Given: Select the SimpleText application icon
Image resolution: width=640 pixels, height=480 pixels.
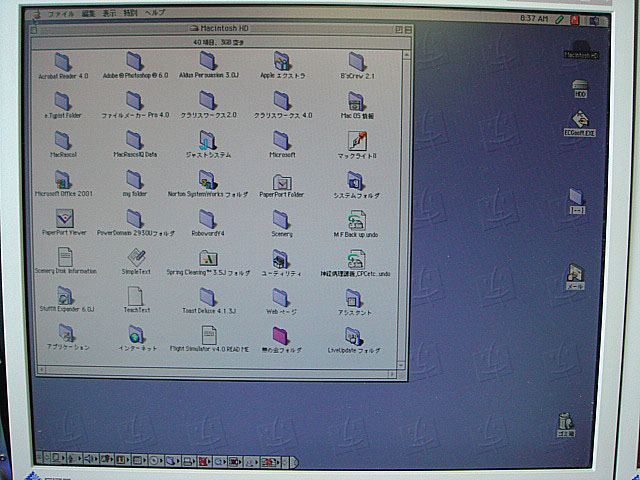Looking at the screenshot, I should [137, 257].
